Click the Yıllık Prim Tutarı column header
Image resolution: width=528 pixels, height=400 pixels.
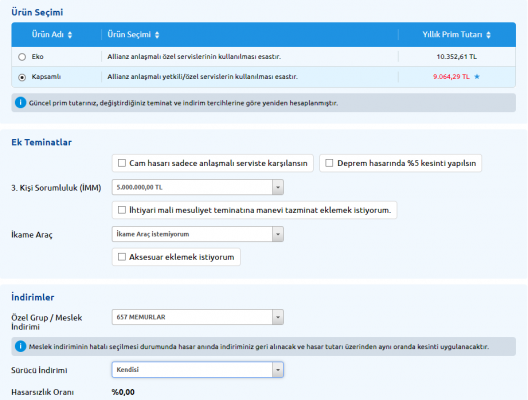[452, 34]
